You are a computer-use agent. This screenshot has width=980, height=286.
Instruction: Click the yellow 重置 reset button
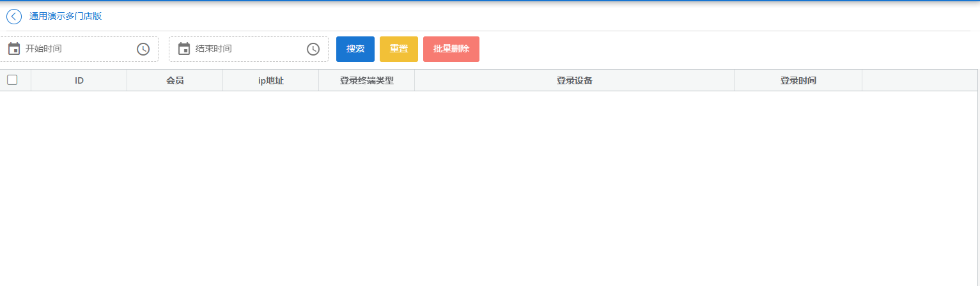pos(399,49)
